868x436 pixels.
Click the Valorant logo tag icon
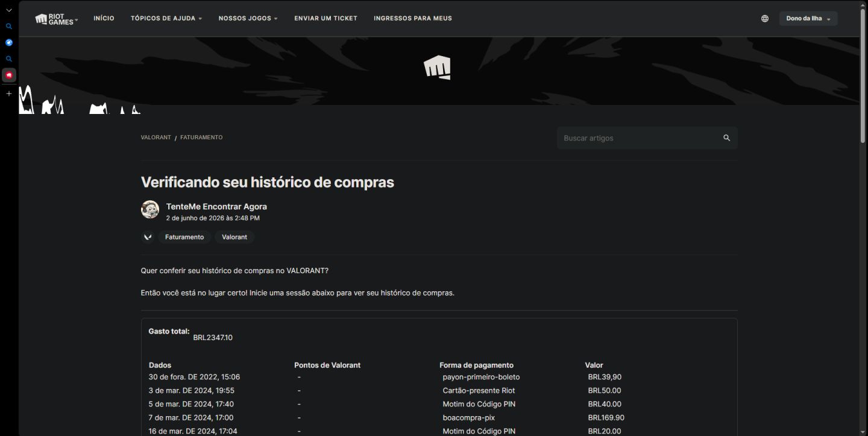point(148,237)
